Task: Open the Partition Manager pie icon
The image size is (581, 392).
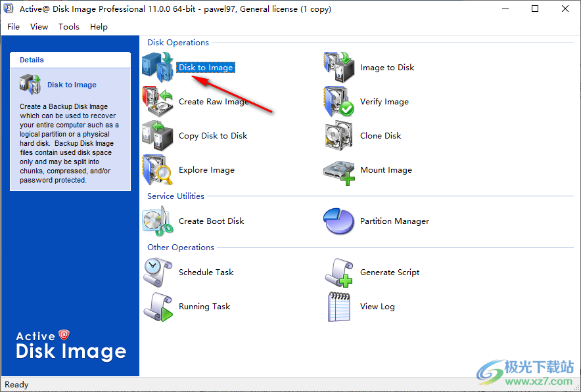Action: click(x=338, y=221)
